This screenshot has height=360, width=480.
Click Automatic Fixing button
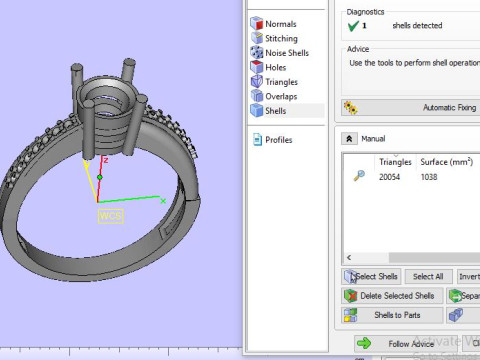[411, 108]
